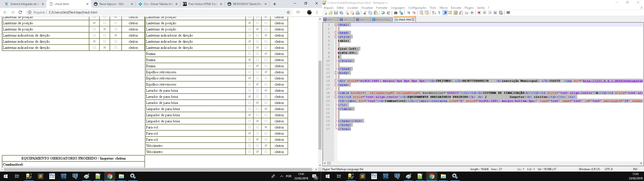Open Find with the binoculars icon
Viewport: 644px width, 181px height.
tap(396, 13)
